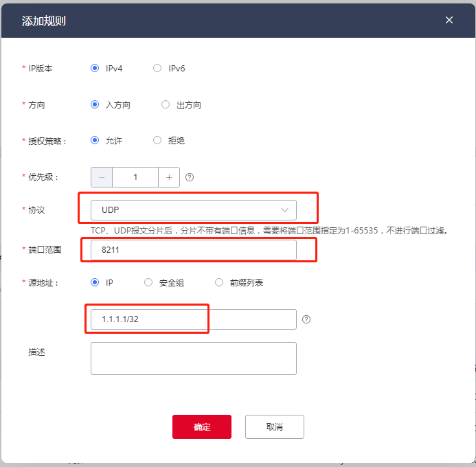Choose 出方向 direction option
Image resolution: width=476 pixels, height=467 pixels.
click(x=166, y=104)
